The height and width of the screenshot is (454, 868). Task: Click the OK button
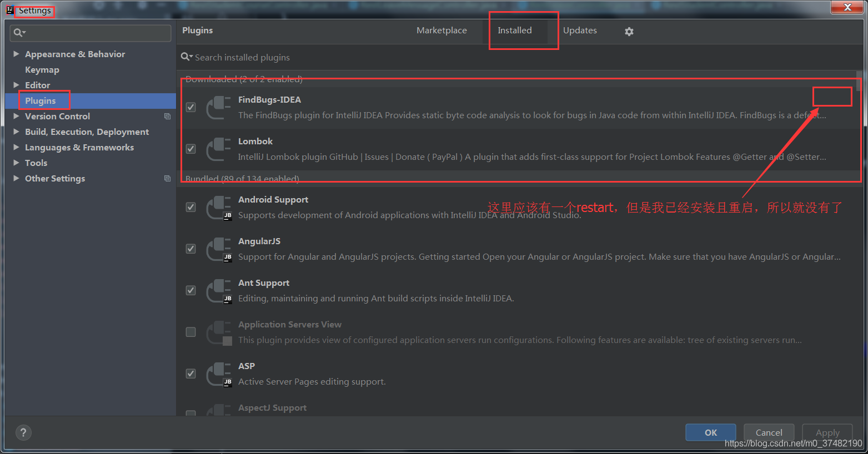(x=711, y=432)
